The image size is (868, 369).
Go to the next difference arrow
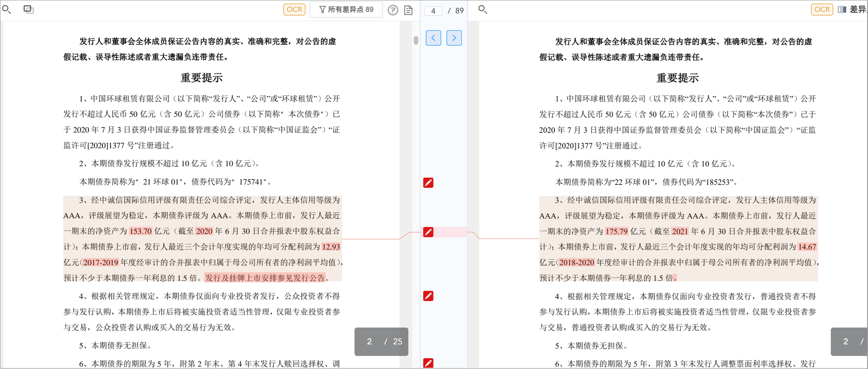(x=454, y=38)
